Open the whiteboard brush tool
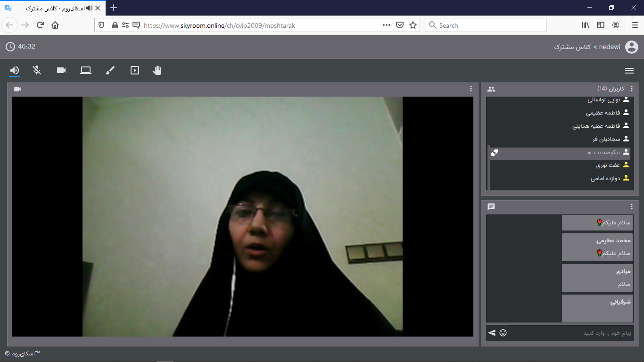644x362 pixels. point(110,70)
